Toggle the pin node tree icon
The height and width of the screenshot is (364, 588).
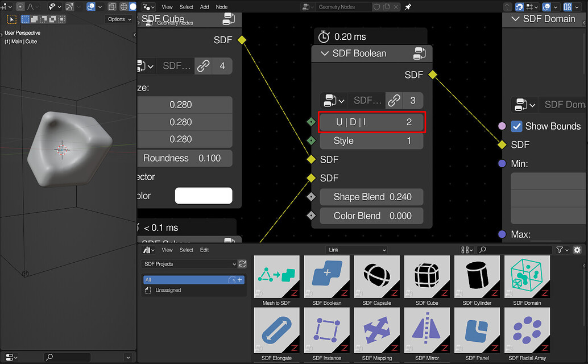click(x=408, y=7)
